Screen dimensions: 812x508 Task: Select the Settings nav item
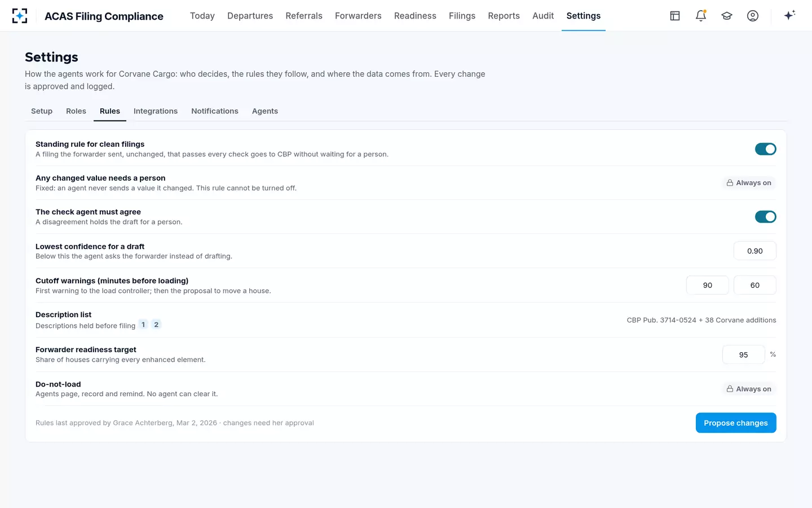coord(583,16)
